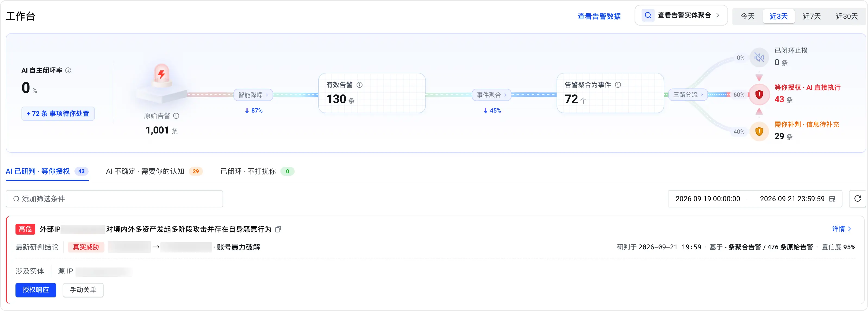Click the info icon next to 原始告警

pyautogui.click(x=176, y=116)
